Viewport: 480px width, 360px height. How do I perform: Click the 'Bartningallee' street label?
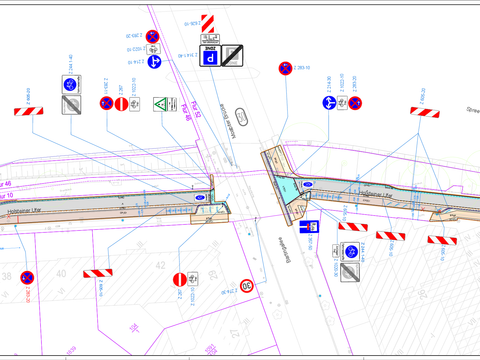[284, 250]
